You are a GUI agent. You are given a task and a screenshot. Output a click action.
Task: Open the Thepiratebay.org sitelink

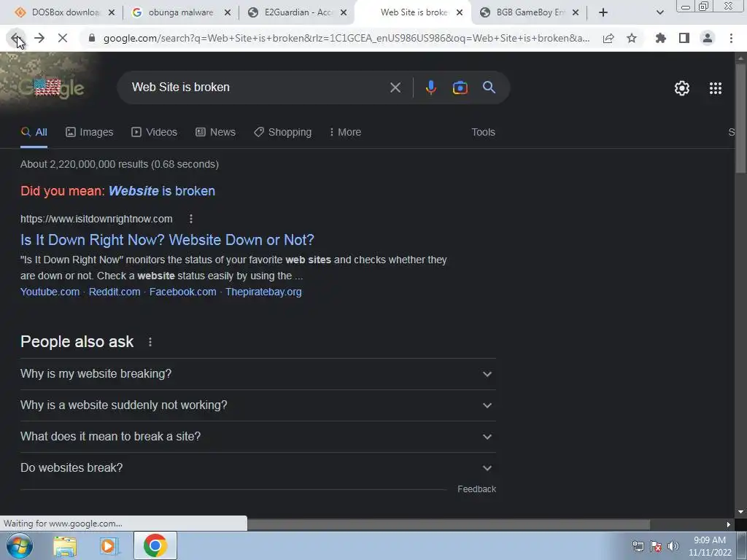(x=263, y=292)
